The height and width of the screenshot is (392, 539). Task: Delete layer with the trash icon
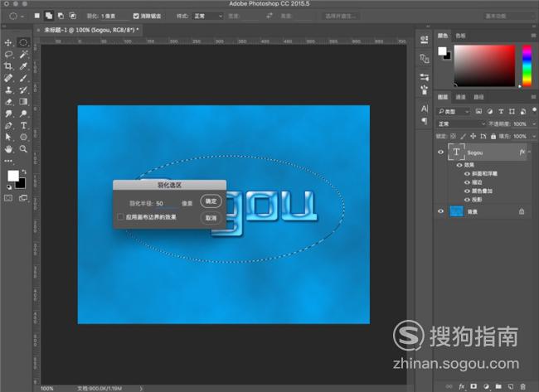coord(523,386)
